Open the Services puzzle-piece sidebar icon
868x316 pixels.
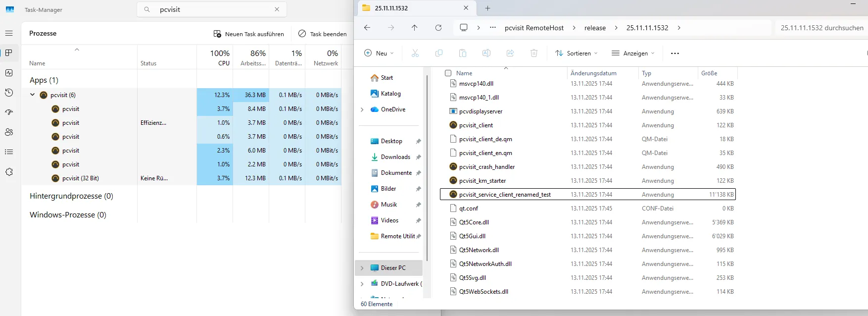pyautogui.click(x=9, y=172)
